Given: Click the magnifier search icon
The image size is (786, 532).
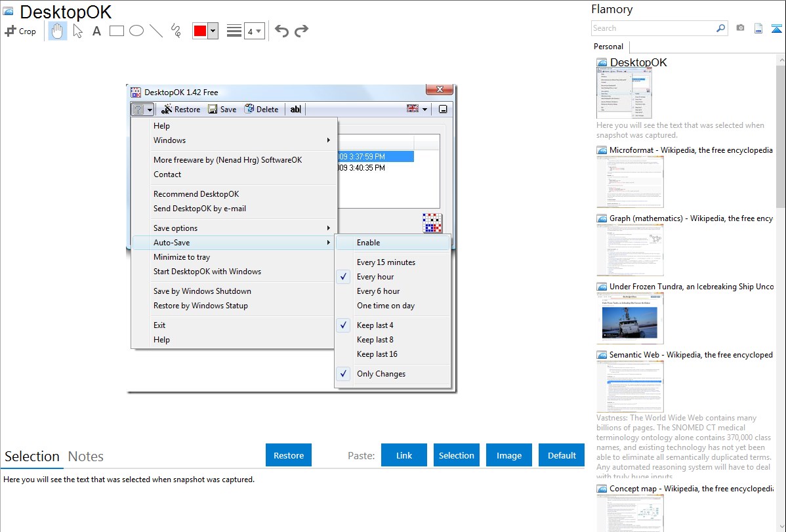Looking at the screenshot, I should [x=720, y=28].
